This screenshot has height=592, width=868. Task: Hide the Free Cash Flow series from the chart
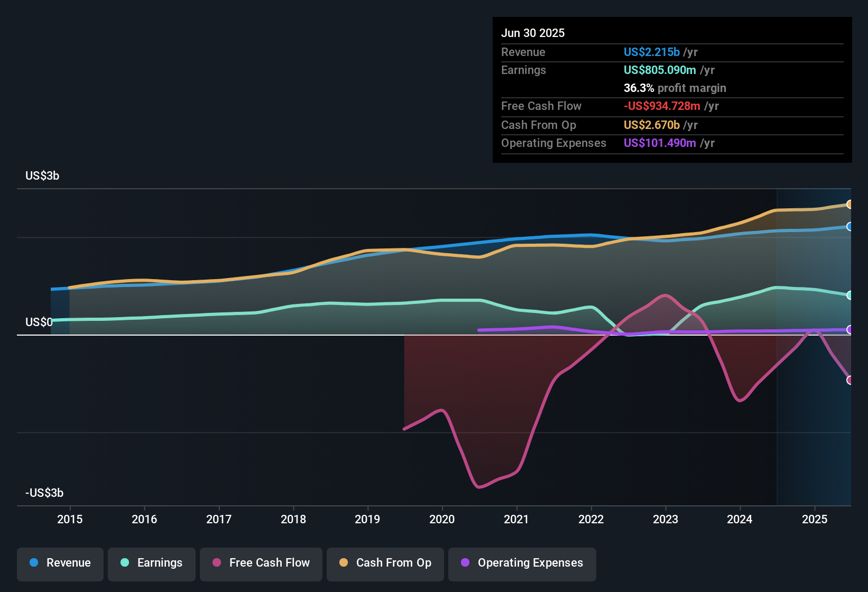[x=261, y=563]
